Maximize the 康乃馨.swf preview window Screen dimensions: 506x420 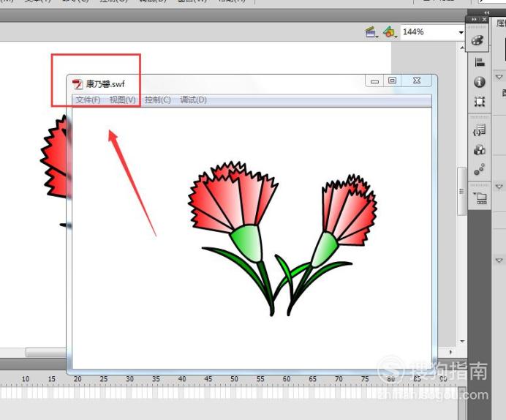392,80
